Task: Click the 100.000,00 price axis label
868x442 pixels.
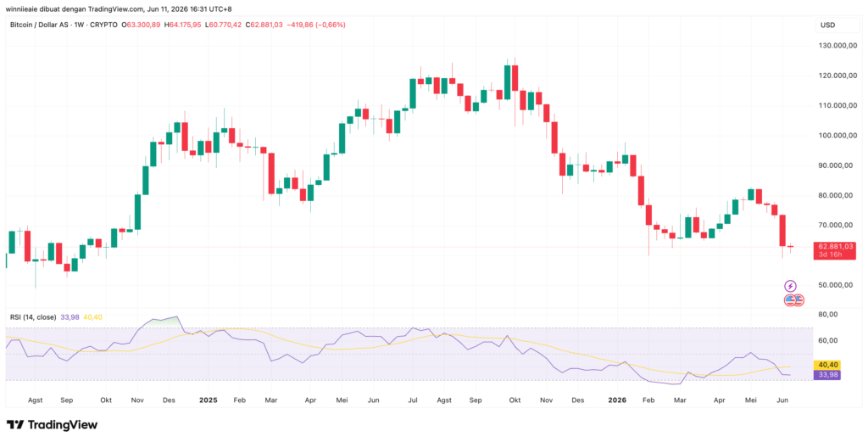Action: click(x=837, y=135)
